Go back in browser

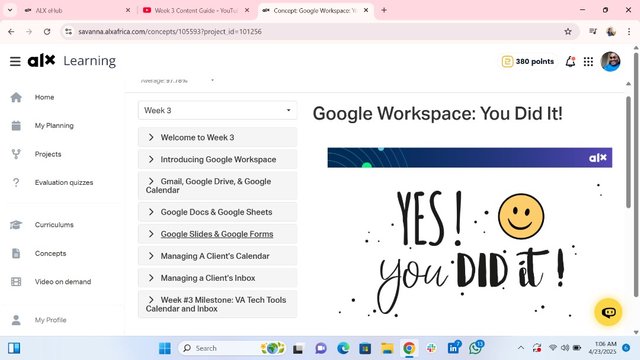pos(11,31)
